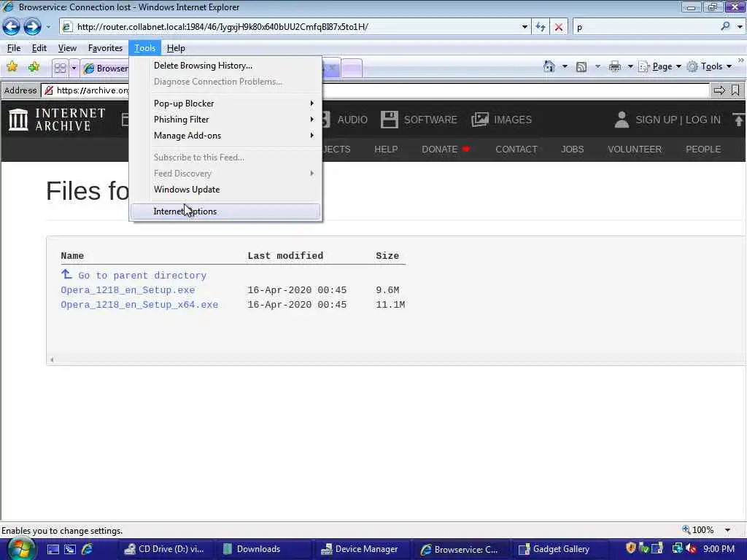Click the red Stop loading icon
747x560 pixels.
click(x=559, y=27)
